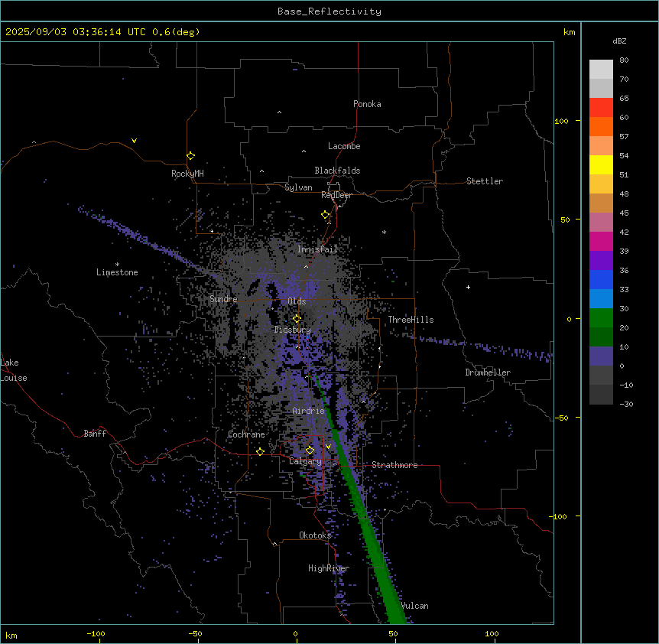
Task: Click the 65 dBZ red legend swatch
Action: point(601,108)
